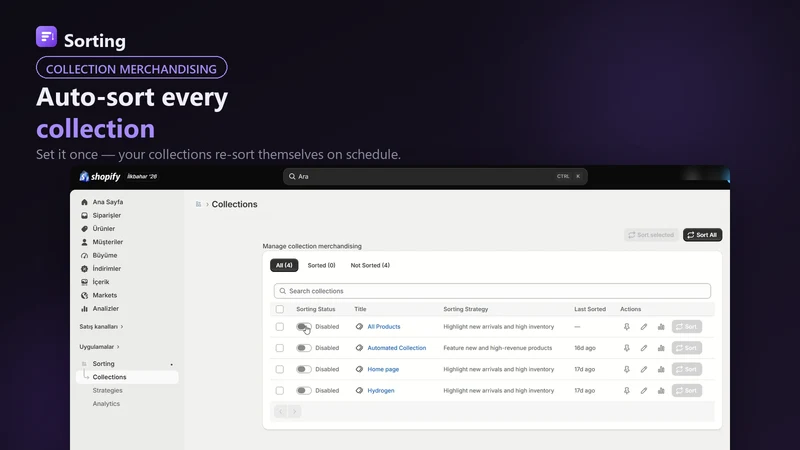Screen dimensions: 800x450
Task: Click the analytics chart icon for Automated Collection
Action: (x=661, y=348)
